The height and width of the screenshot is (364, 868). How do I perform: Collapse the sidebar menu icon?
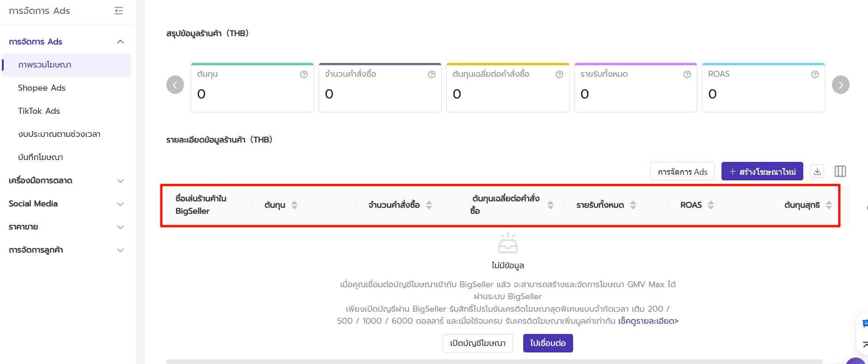pyautogui.click(x=119, y=11)
